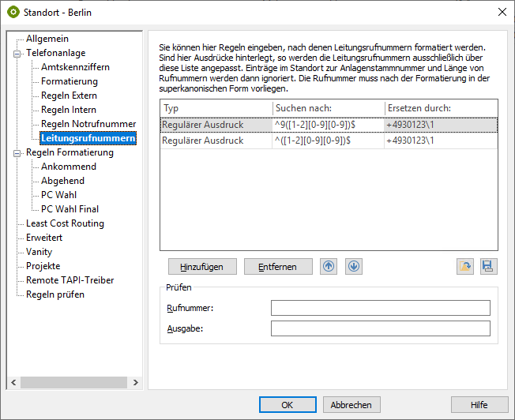Click into the Ausgabe input field
Screen dimensions: 515x420
pyautogui.click(x=380, y=328)
